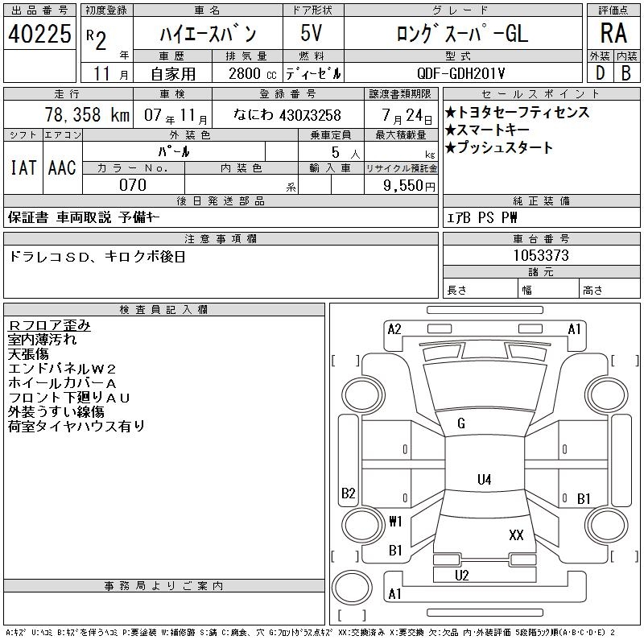Select the door type value 5V

(311, 33)
